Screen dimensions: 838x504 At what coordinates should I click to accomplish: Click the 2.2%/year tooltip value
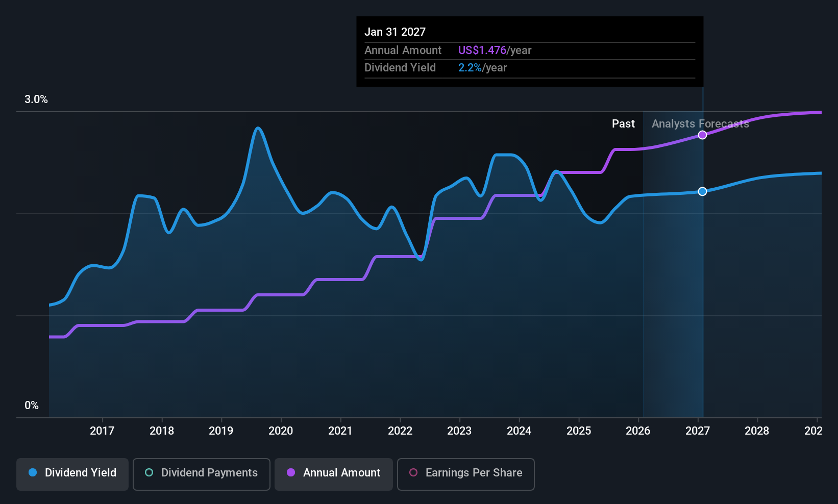point(482,67)
